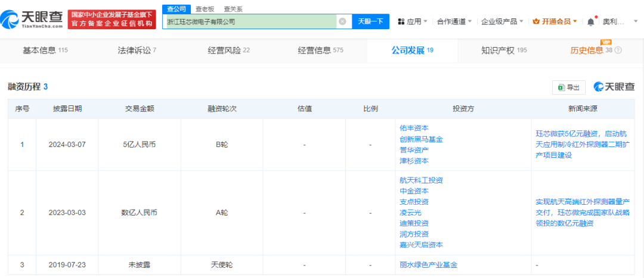Clear the search box with X icon
This screenshot has width=644, height=278.
click(342, 21)
